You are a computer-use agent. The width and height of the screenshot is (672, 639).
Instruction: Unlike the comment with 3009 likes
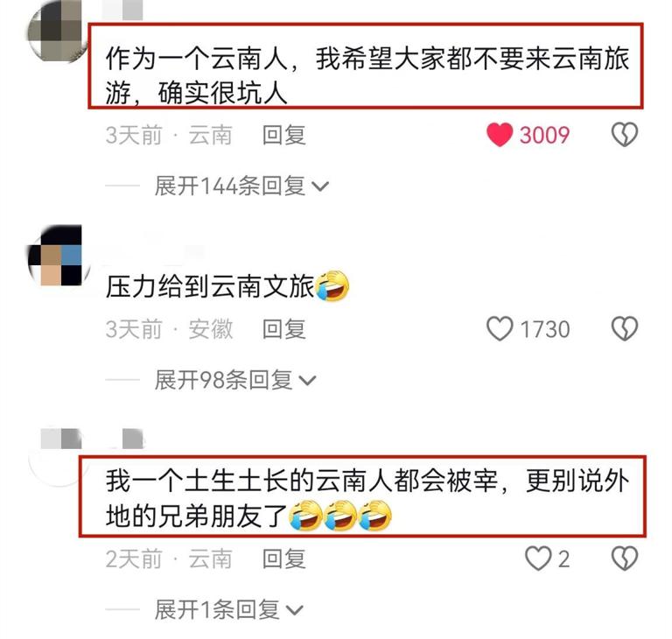point(500,135)
